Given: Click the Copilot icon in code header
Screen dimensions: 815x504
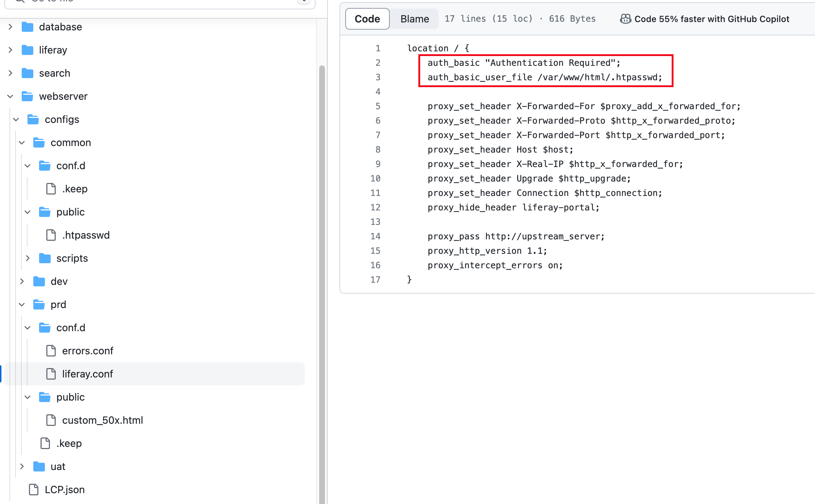Looking at the screenshot, I should [x=625, y=19].
